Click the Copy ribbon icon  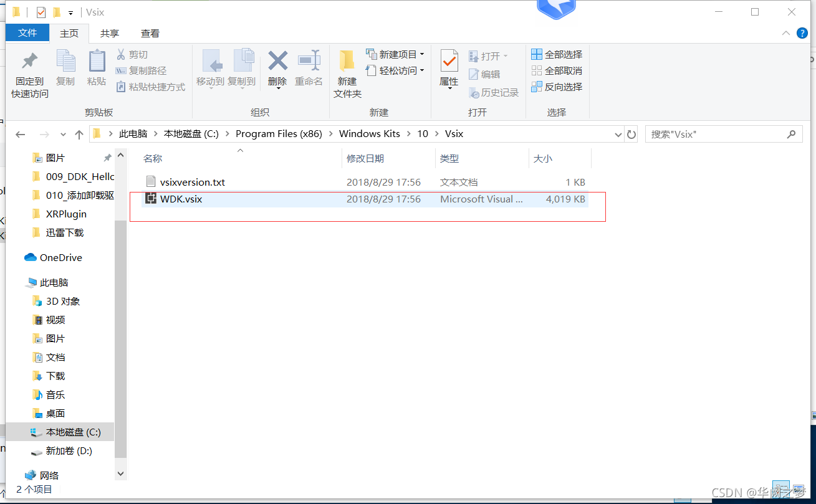tap(65, 69)
